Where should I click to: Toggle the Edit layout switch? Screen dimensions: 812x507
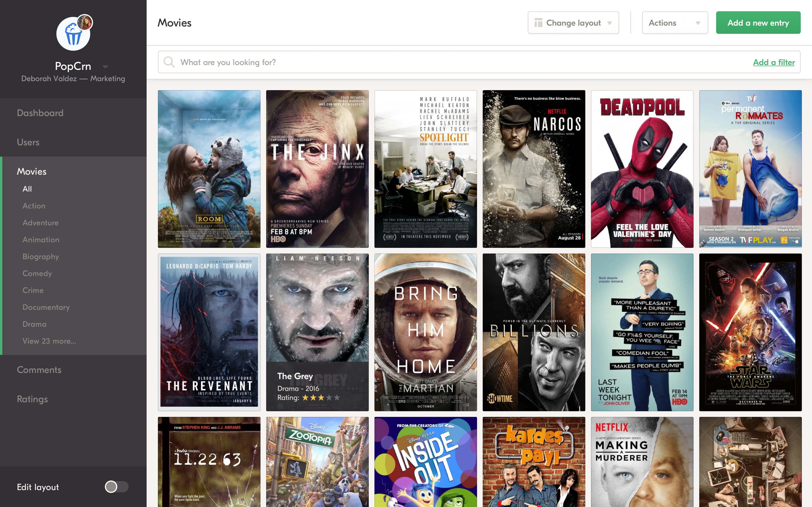[x=116, y=487]
